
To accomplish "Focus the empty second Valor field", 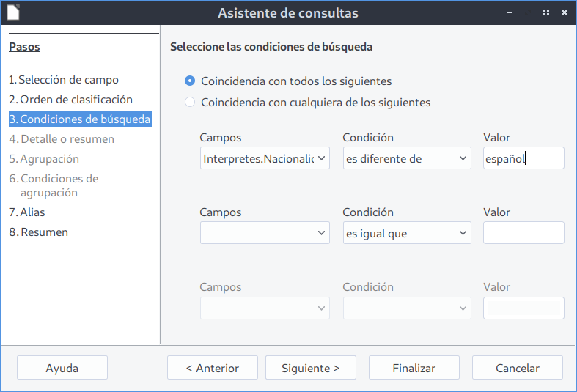I will [x=523, y=233].
